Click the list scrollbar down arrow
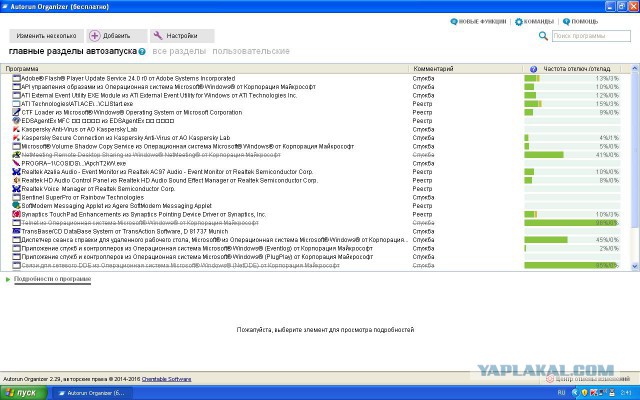The image size is (640, 400). tap(635, 266)
